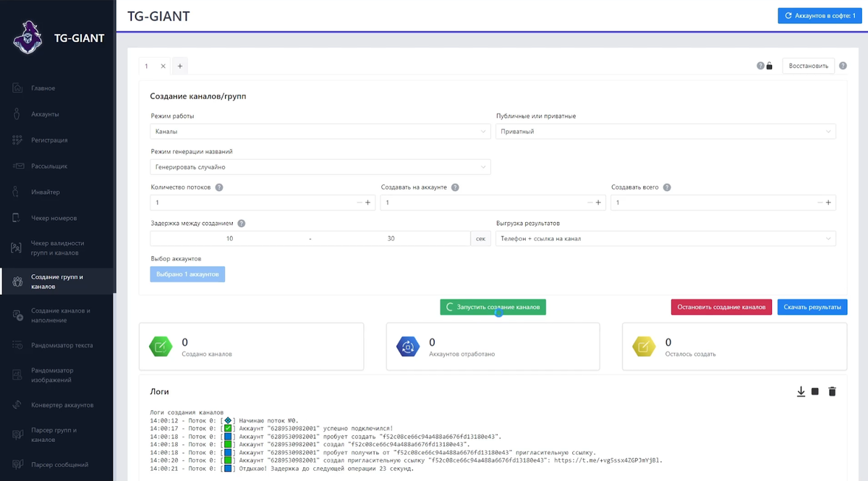This screenshot has height=481, width=868.
Task: Click help icon for Создавать всего
Action: pyautogui.click(x=667, y=187)
